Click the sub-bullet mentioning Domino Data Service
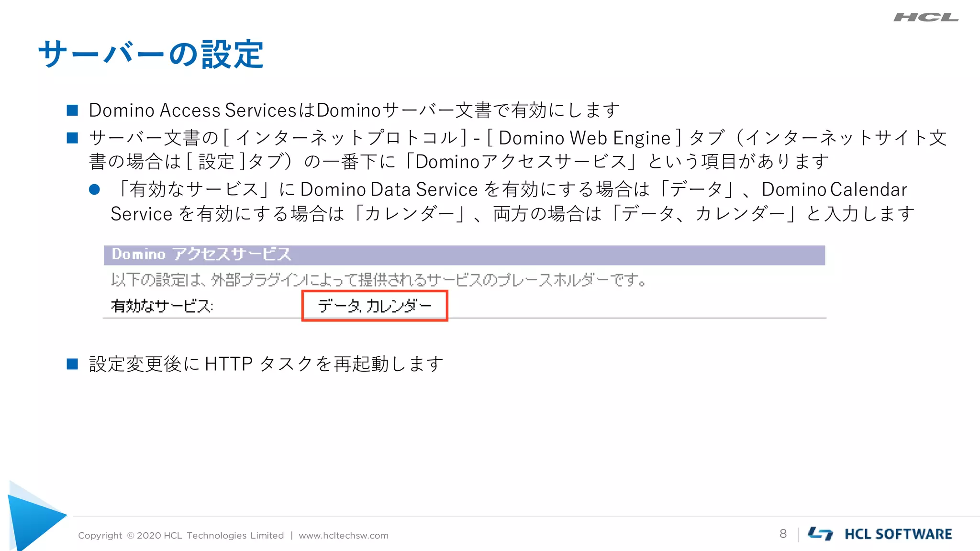Screen dimensions: 980x551 (512, 201)
